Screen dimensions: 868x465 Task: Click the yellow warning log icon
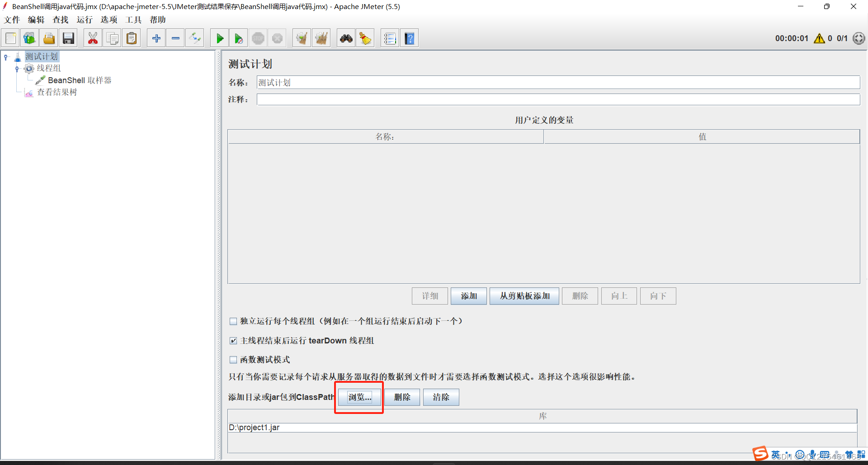tap(819, 38)
